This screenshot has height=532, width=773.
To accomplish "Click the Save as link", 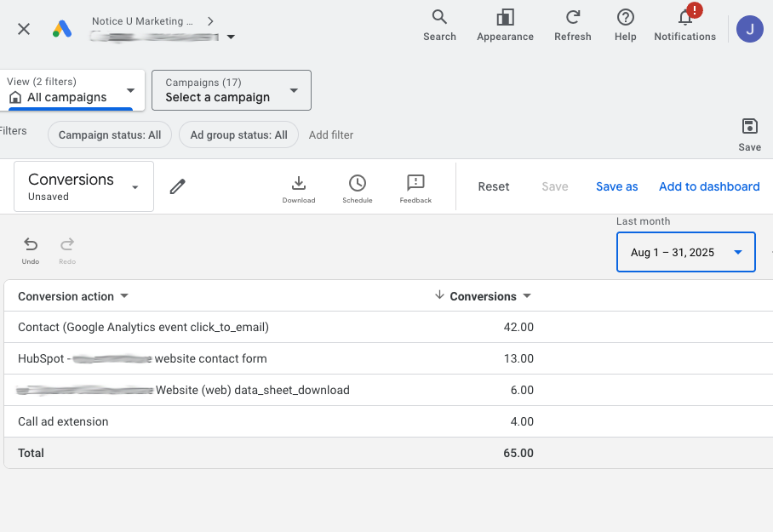I will tap(616, 186).
